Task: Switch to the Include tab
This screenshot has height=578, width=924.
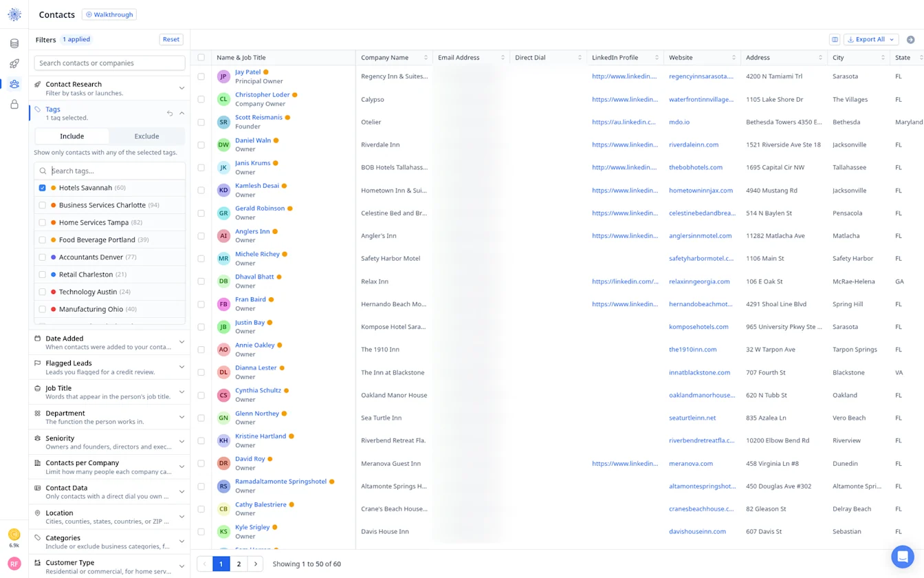Action: 72,136
